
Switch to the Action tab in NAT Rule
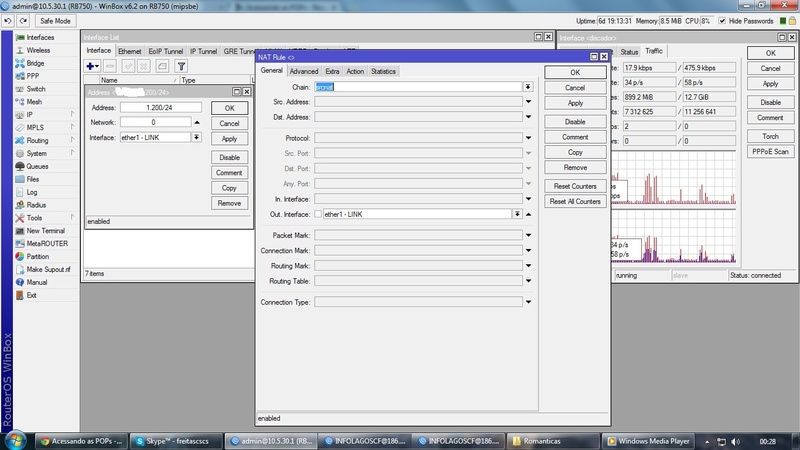355,71
